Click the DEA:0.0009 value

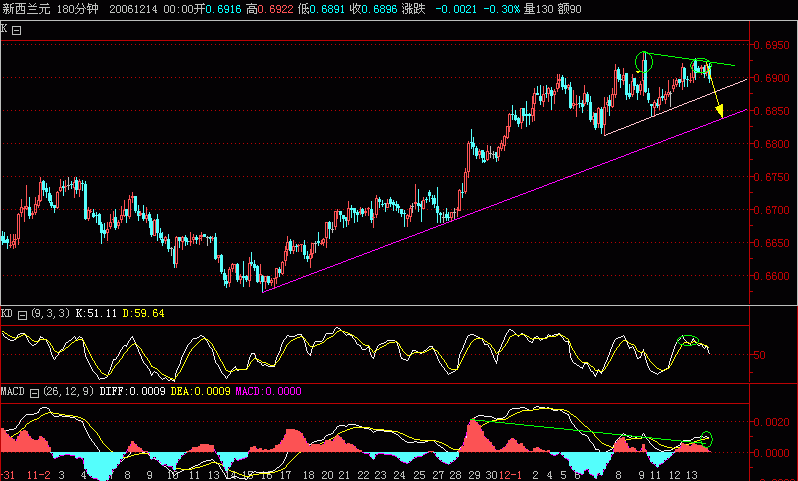click(201, 391)
